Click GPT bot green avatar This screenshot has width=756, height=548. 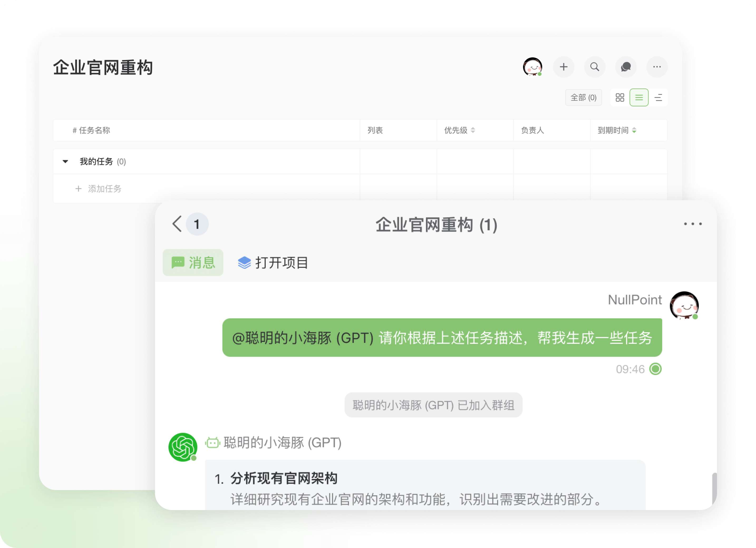tap(183, 447)
